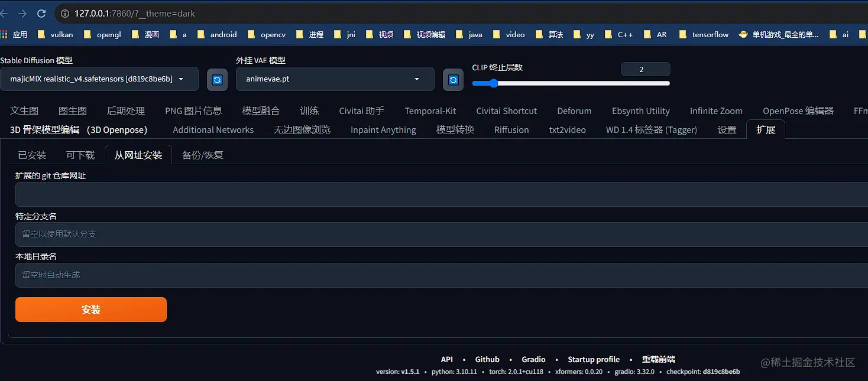
Task: Open the ai bookmark folder
Action: tap(839, 35)
